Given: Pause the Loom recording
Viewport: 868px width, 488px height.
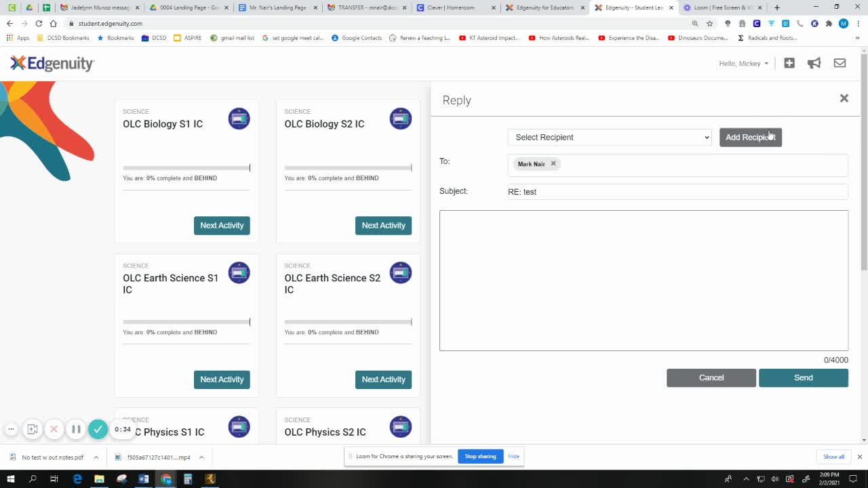Looking at the screenshot, I should tap(76, 429).
